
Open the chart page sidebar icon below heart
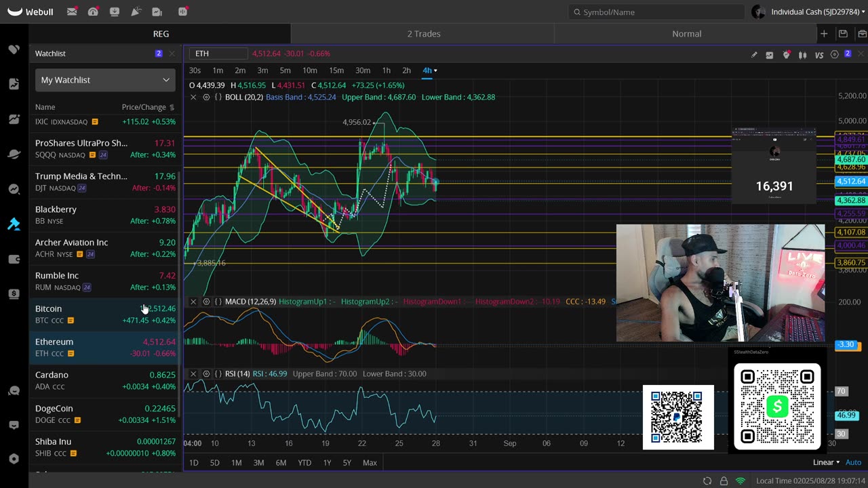(14, 84)
